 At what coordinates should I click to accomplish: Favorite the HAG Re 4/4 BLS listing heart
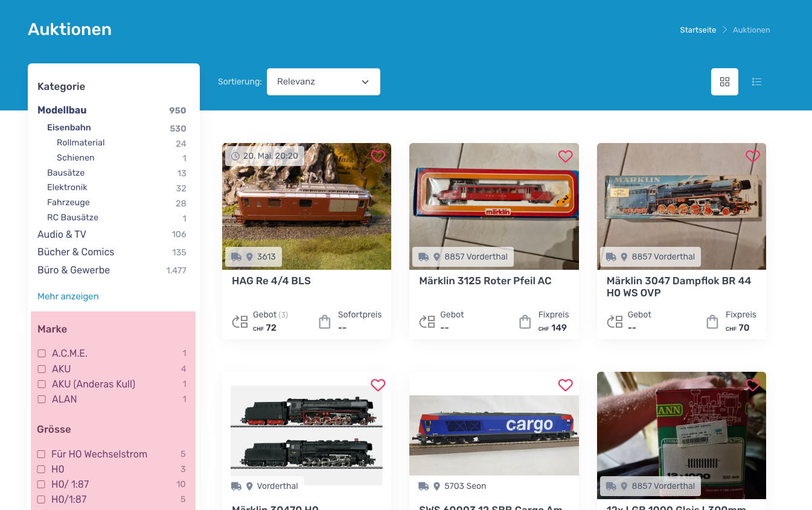point(378,156)
